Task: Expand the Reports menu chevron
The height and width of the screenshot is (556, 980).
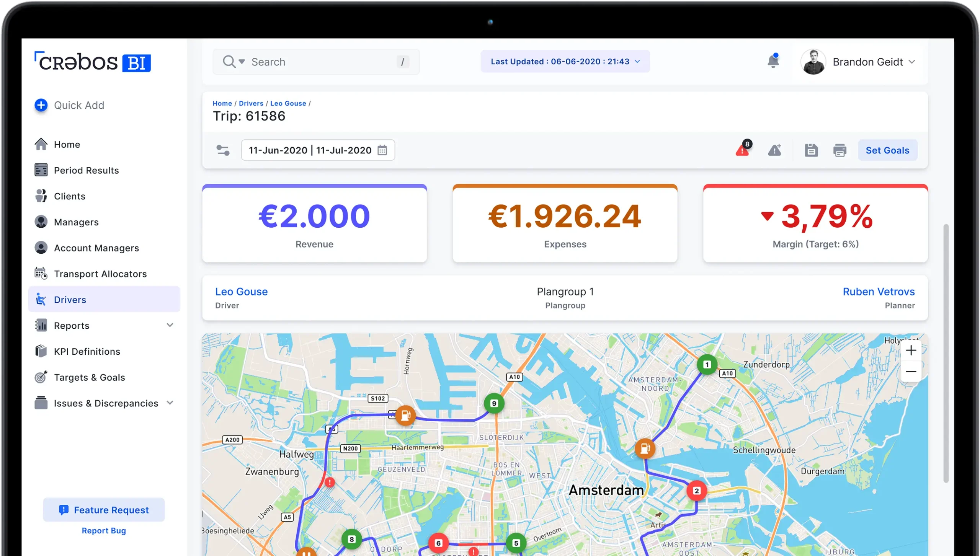Action: coord(170,325)
